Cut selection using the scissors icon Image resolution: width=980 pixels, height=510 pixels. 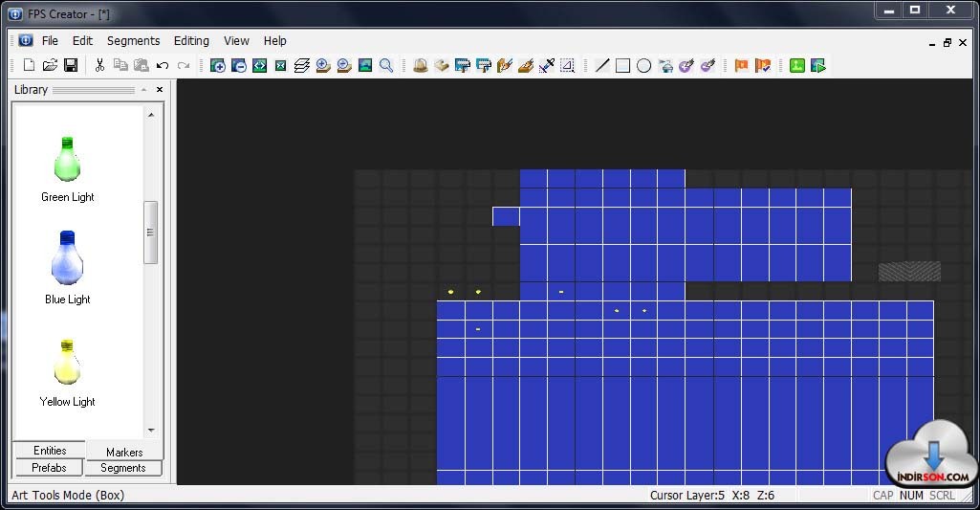click(x=99, y=65)
